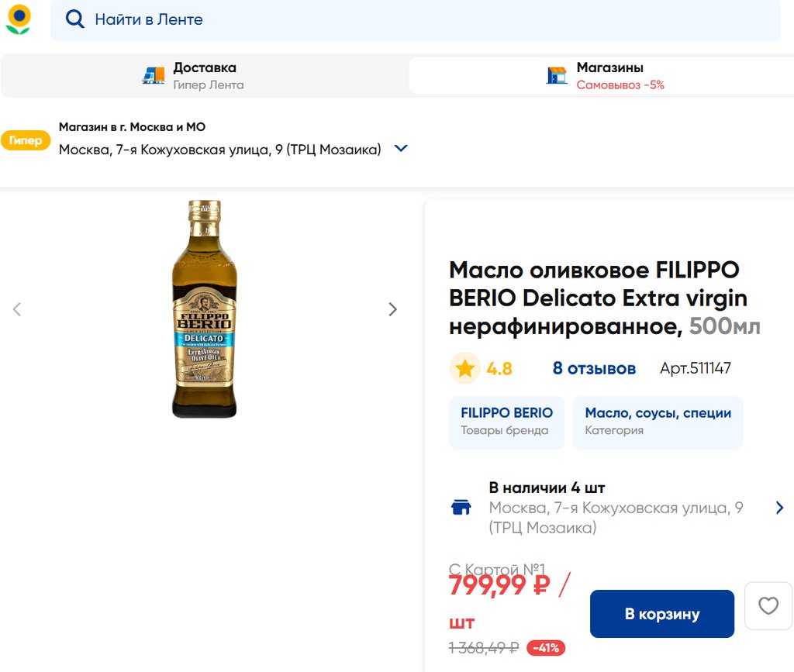Image resolution: width=794 pixels, height=672 pixels.
Task: Add product to favorites with heart icon
Action: [768, 605]
